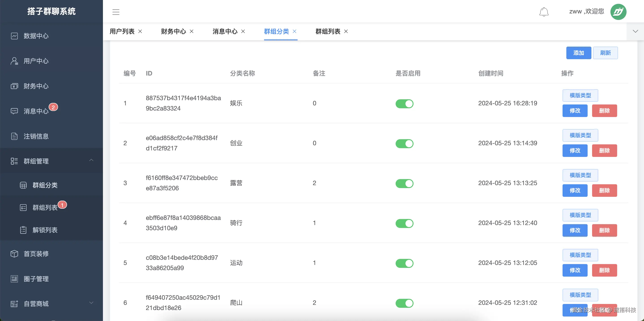The image size is (644, 321).
Task: Delete the 创业 category row
Action: (x=604, y=150)
